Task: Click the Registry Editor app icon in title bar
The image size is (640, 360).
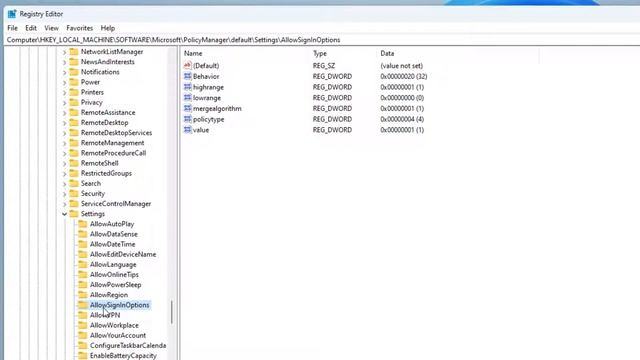Action: point(12,14)
